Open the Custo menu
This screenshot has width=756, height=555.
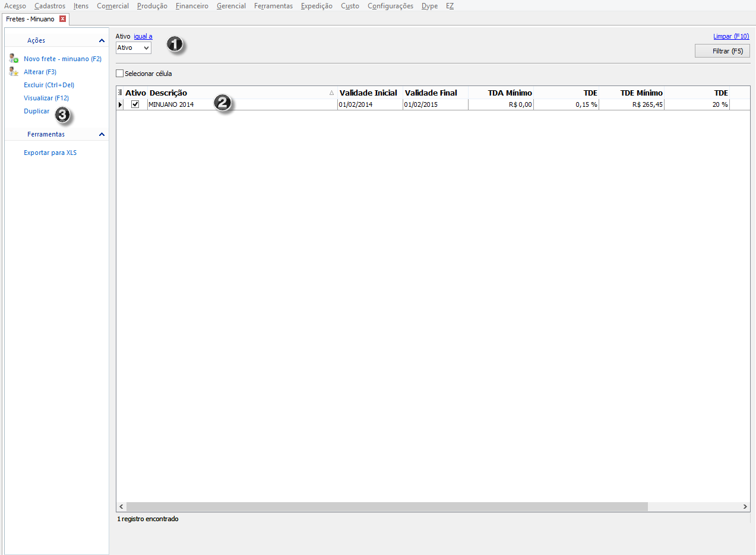(x=350, y=6)
